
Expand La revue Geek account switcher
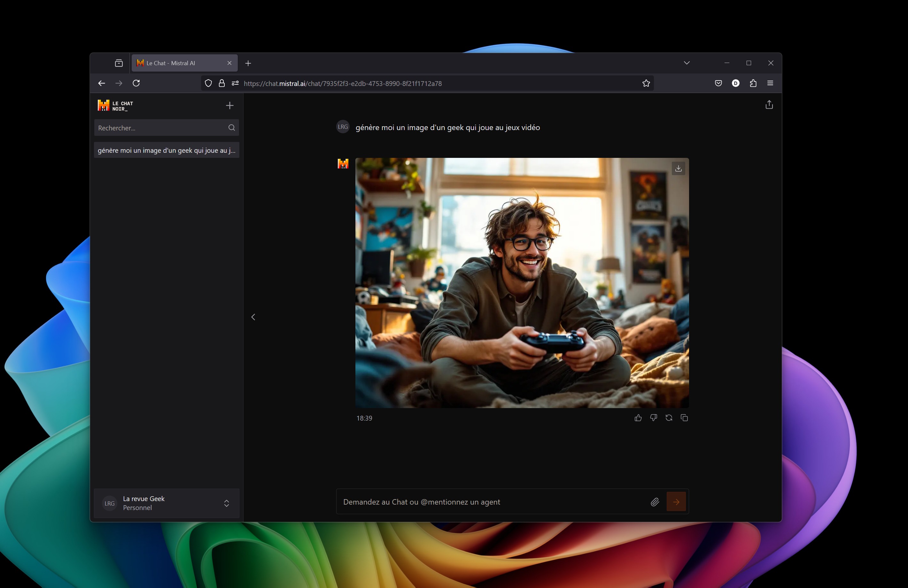pos(226,503)
